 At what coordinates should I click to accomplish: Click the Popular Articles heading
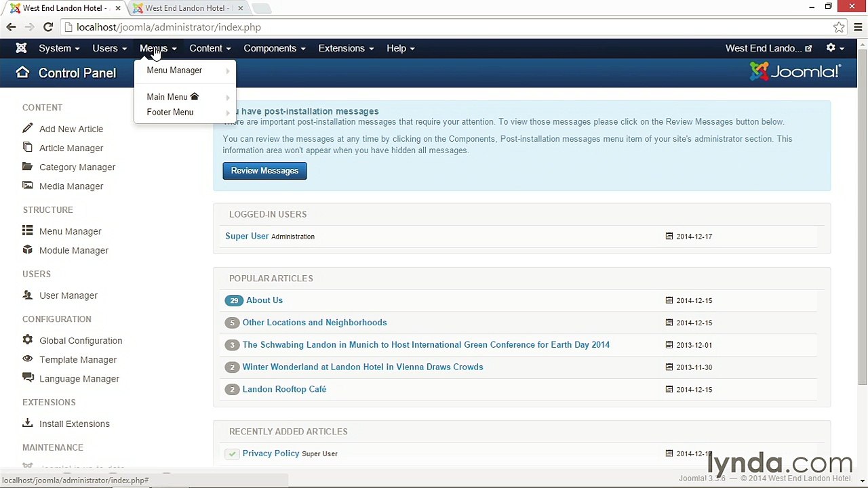(271, 279)
